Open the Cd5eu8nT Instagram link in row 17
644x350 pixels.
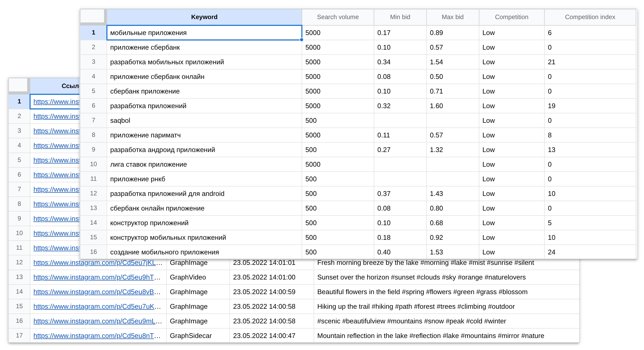97,336
